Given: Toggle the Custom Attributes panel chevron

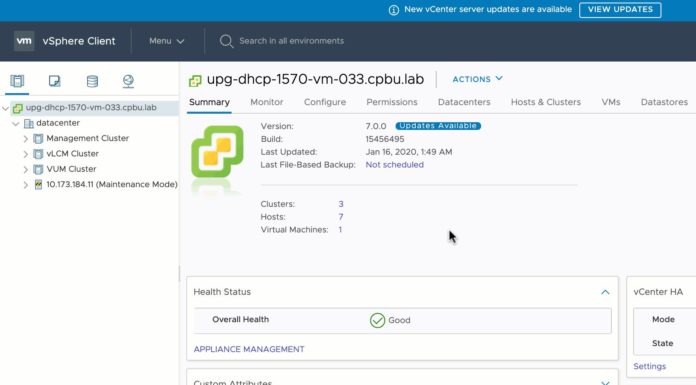Looking at the screenshot, I should click(605, 382).
